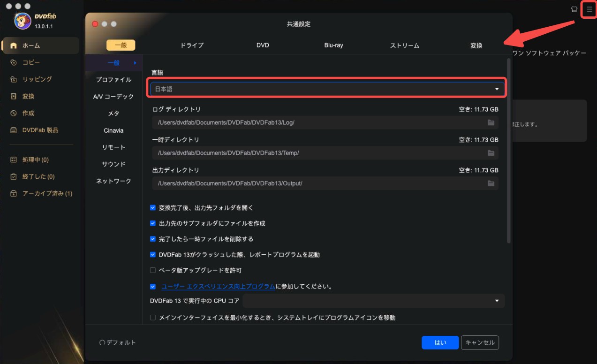Select メタ in settings sidebar
Viewport: 597px width, 364px height.
[x=113, y=114]
